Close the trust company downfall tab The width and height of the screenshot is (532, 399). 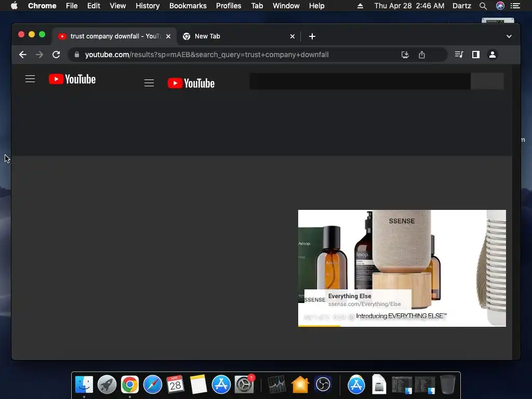pyautogui.click(x=168, y=36)
